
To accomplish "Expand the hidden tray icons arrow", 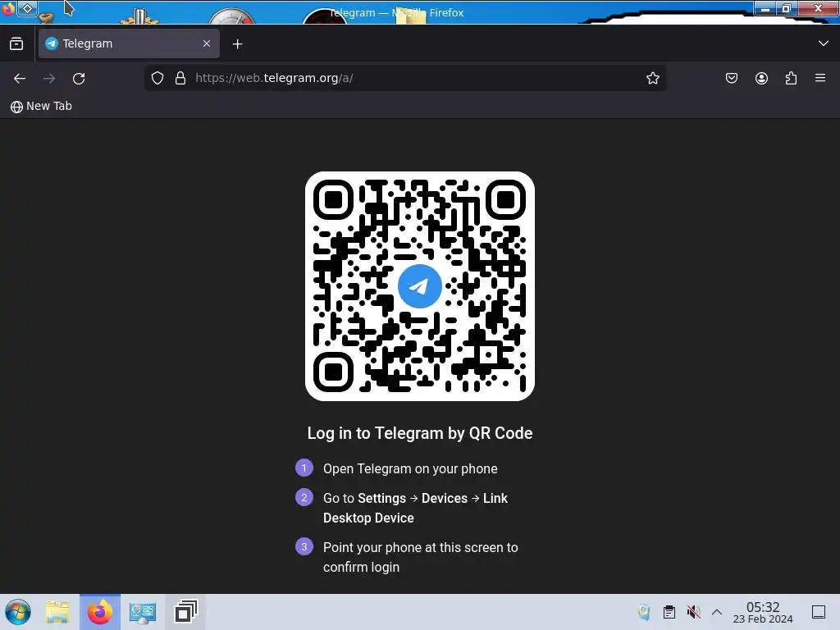I will coord(717,612).
